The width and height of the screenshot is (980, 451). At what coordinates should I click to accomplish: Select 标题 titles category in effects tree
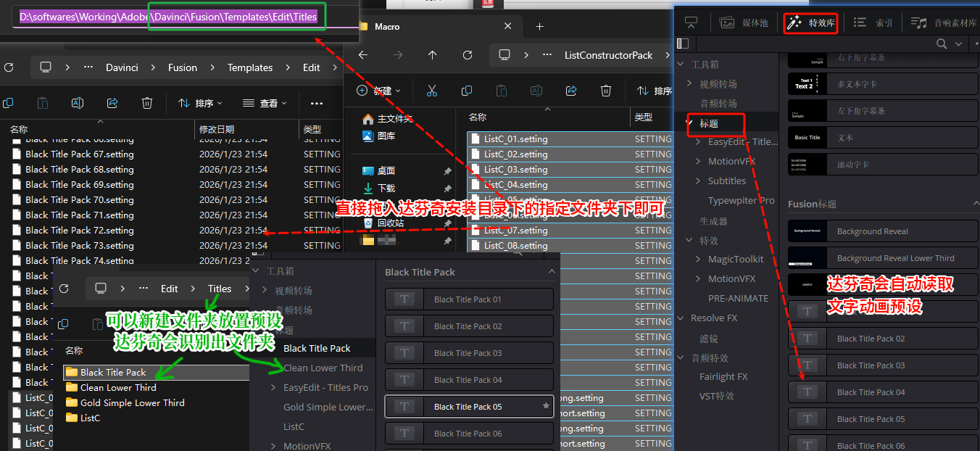click(709, 123)
